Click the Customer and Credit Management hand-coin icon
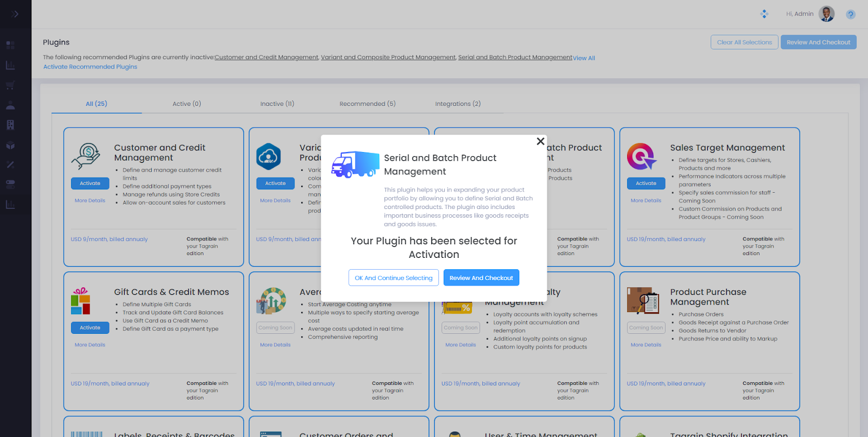868x437 pixels. click(86, 156)
